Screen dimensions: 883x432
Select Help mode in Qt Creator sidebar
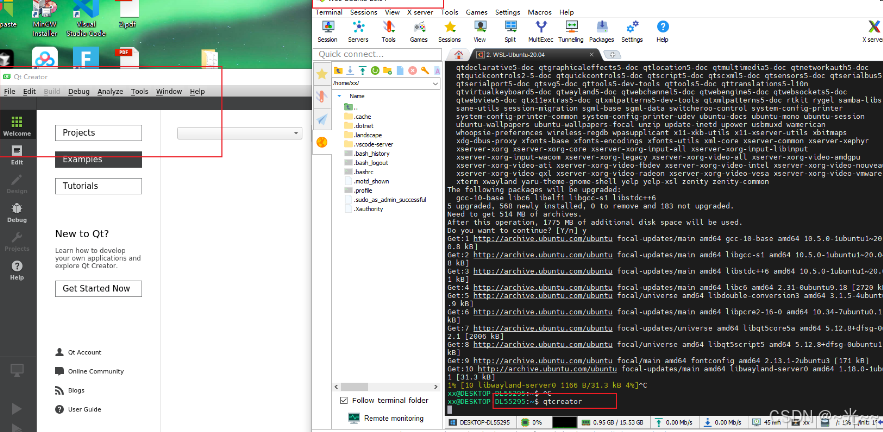[17, 270]
